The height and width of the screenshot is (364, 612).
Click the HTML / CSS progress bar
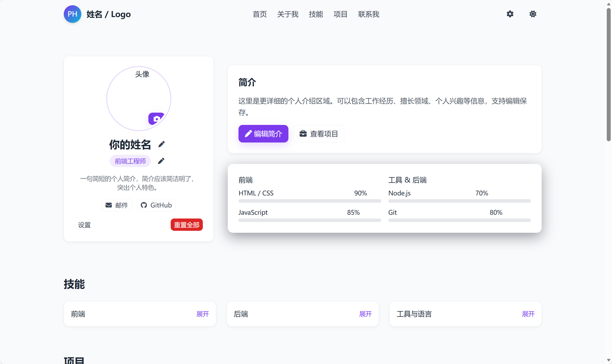(x=310, y=201)
